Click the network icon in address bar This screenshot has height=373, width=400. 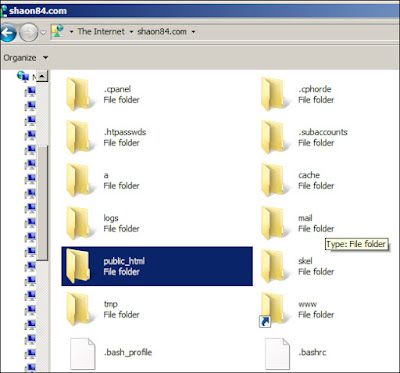point(57,32)
